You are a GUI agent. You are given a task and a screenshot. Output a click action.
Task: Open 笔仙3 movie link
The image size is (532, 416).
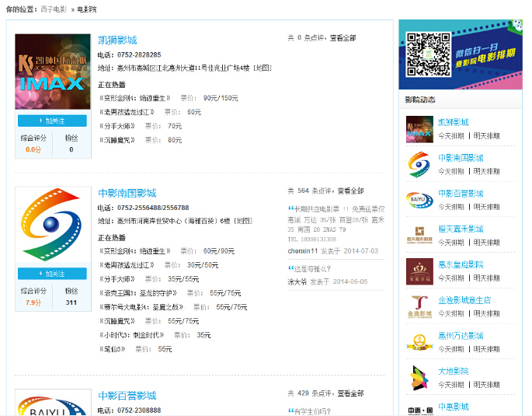113,349
